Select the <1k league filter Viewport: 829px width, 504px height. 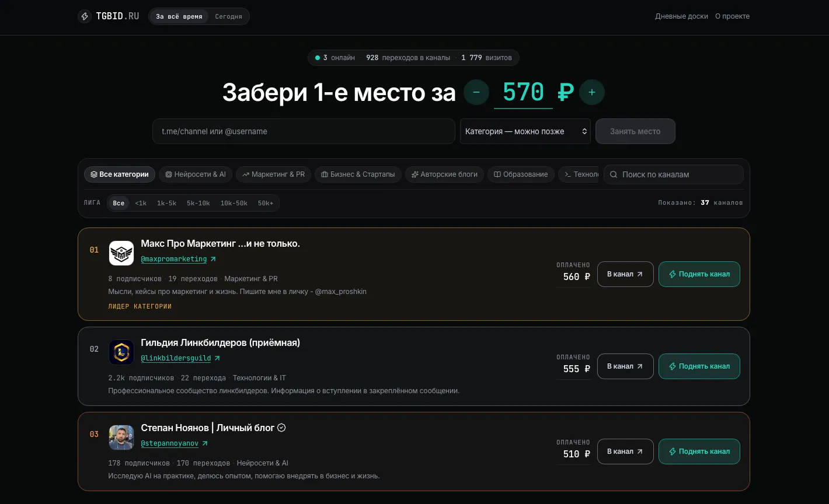(x=141, y=203)
